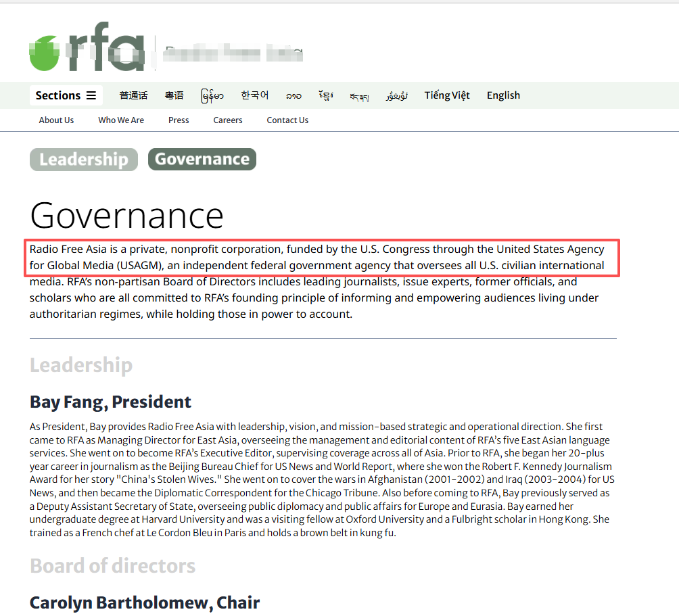Open the Sections hamburger menu
679x616 pixels.
pyautogui.click(x=66, y=95)
